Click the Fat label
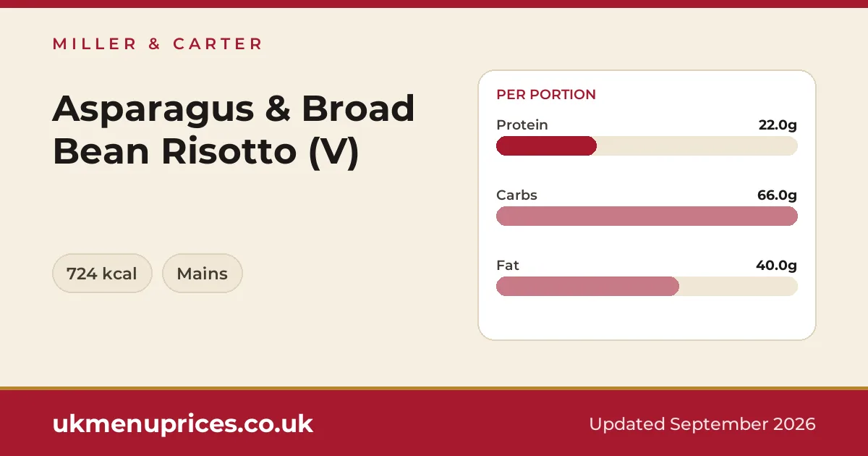The image size is (868, 456). coord(508,266)
